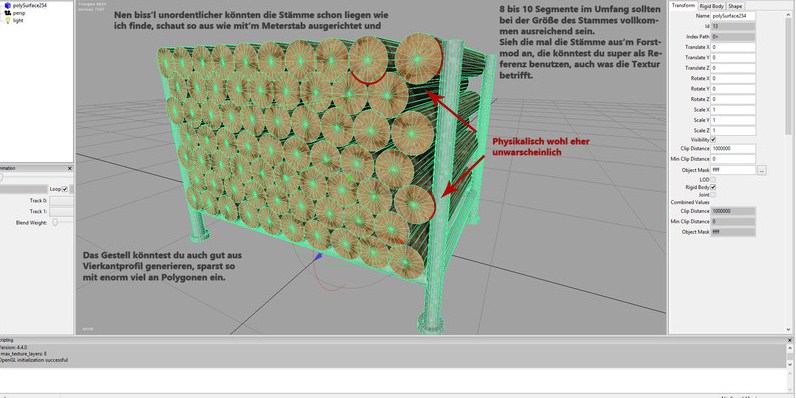Select the persp camera node label

coord(18,13)
